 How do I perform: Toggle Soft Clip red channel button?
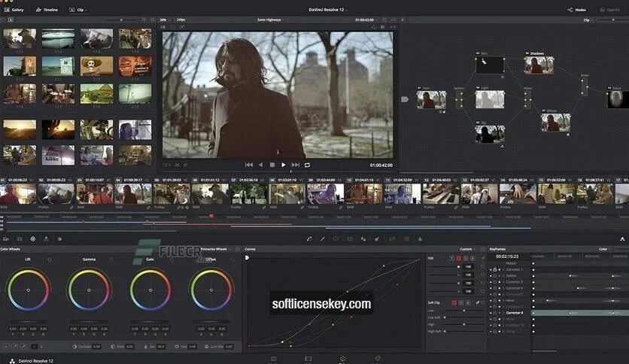pyautogui.click(x=454, y=302)
